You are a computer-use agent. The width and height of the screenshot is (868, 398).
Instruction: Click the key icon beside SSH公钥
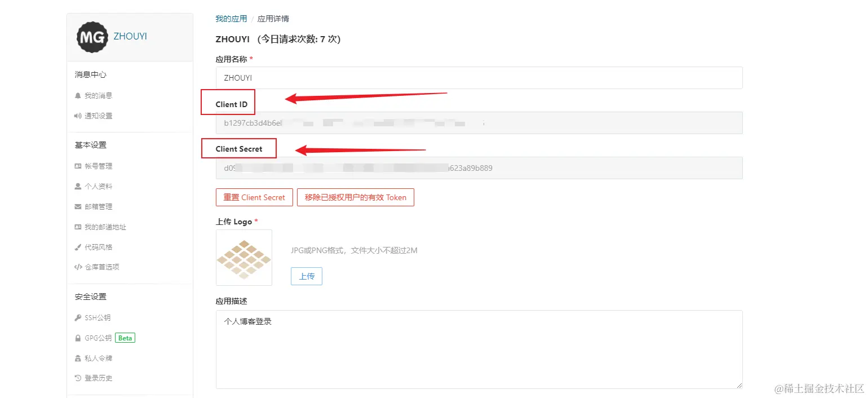point(78,318)
